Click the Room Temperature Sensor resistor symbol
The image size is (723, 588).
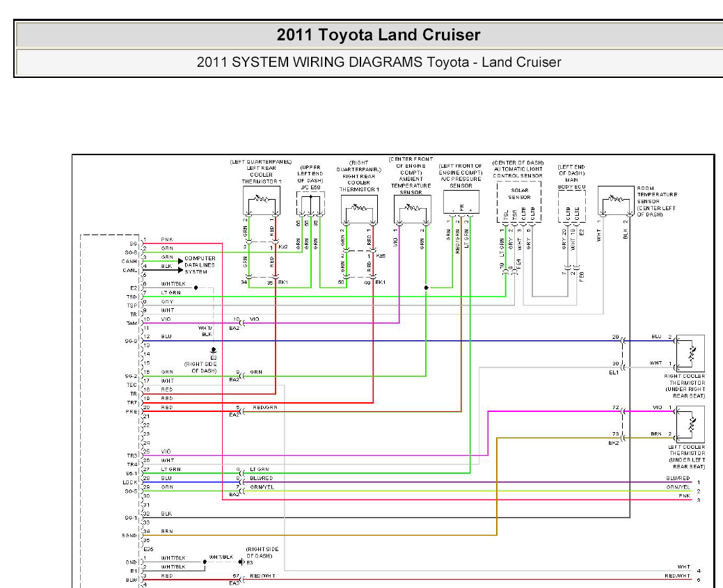pyautogui.click(x=616, y=199)
